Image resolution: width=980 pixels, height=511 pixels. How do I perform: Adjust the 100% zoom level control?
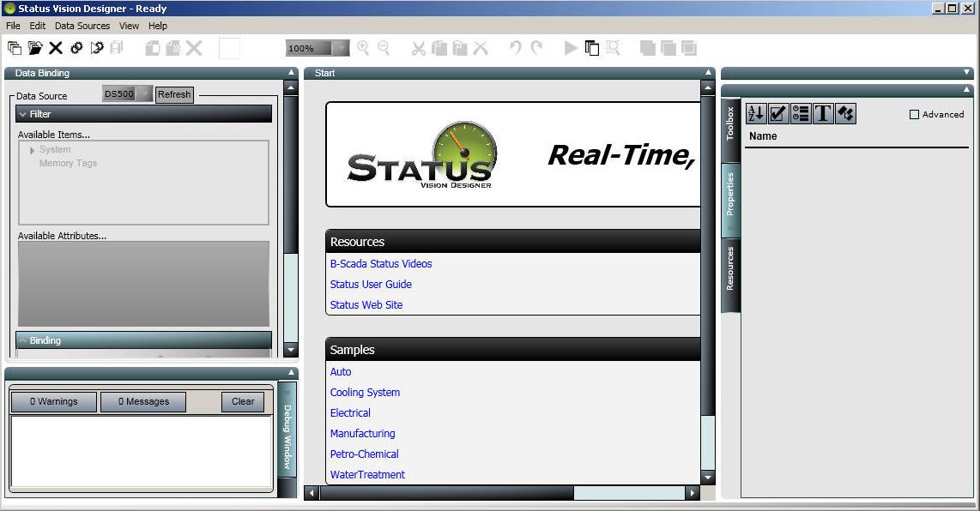pos(316,48)
